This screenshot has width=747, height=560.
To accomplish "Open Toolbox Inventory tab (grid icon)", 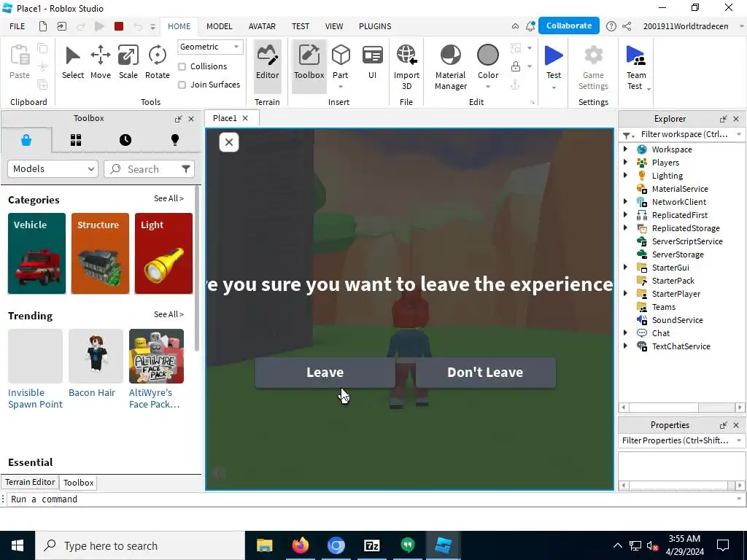I will [x=76, y=140].
